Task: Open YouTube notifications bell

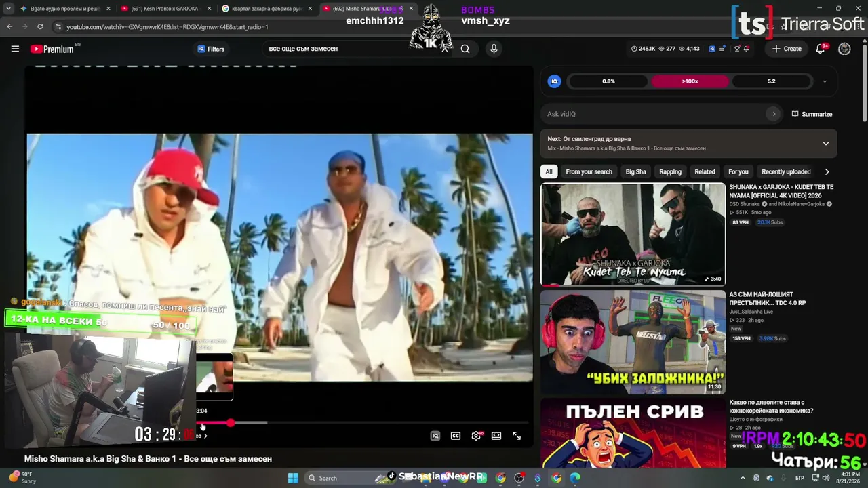Action: coord(821,49)
